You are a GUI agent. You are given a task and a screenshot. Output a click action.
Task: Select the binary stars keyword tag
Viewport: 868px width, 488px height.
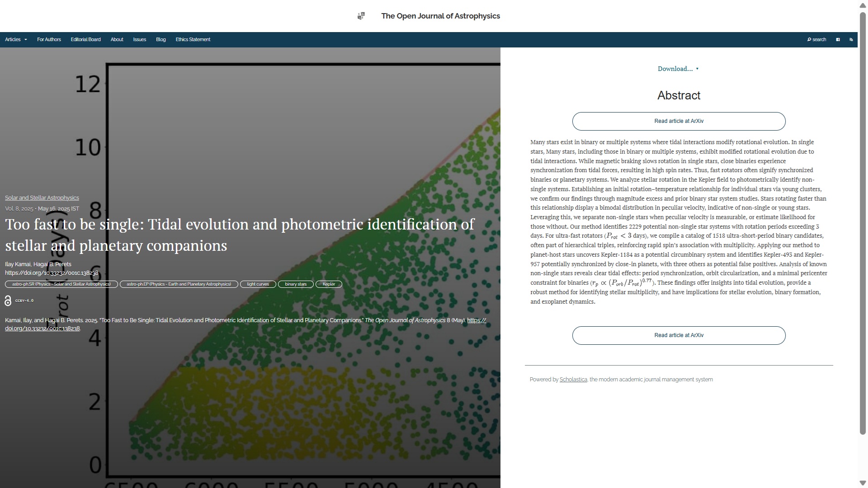(296, 285)
